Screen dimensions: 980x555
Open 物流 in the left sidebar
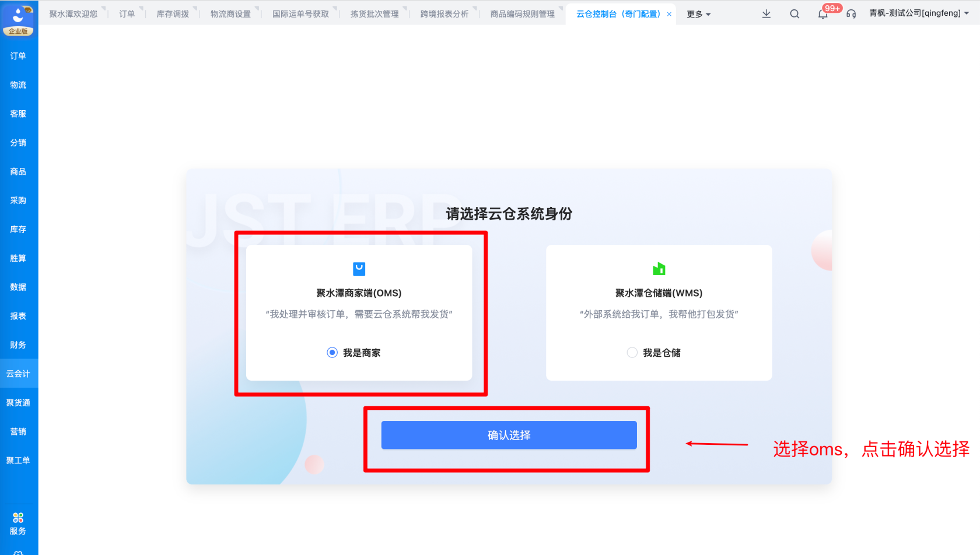click(x=18, y=85)
